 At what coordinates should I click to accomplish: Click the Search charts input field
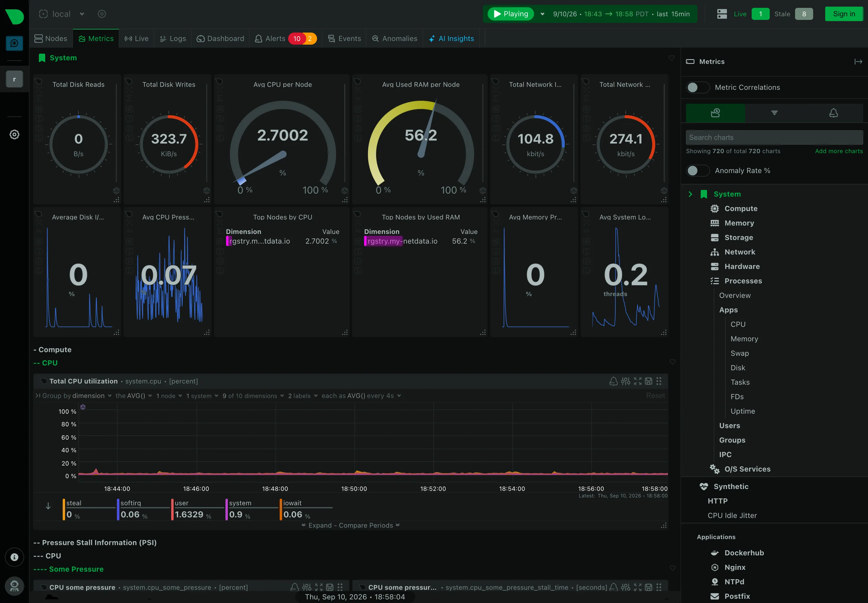(774, 137)
